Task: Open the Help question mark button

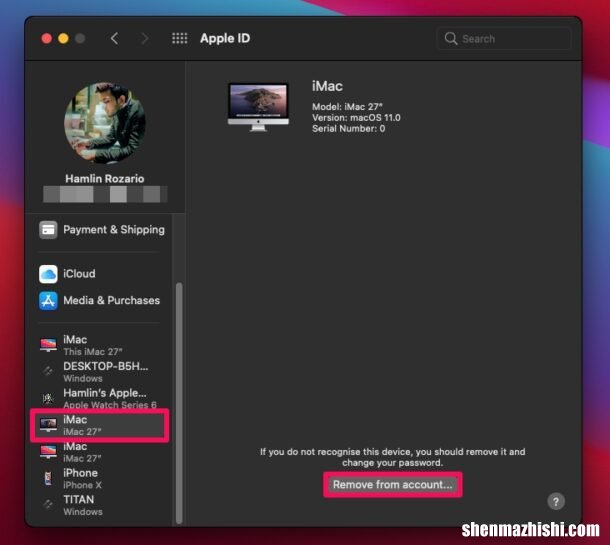Action: pos(556,501)
